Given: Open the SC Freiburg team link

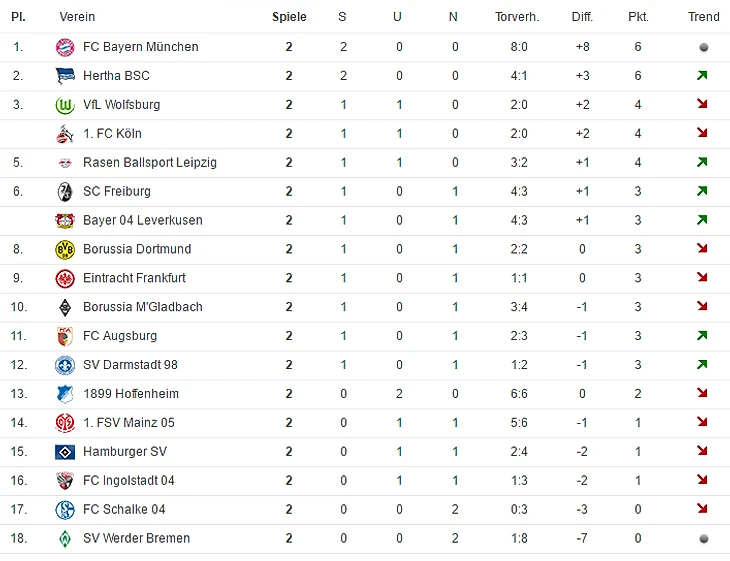Looking at the screenshot, I should coord(117,191).
